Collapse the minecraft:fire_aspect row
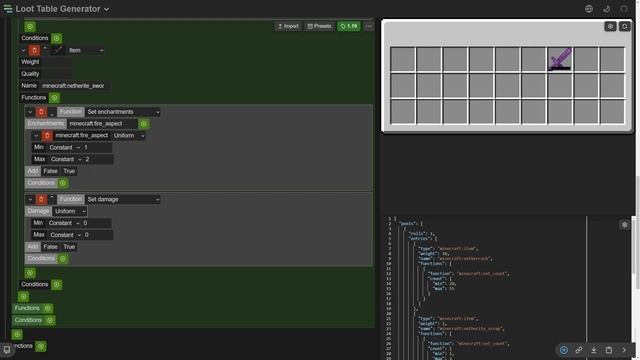This screenshot has width=640, height=360. click(x=36, y=136)
